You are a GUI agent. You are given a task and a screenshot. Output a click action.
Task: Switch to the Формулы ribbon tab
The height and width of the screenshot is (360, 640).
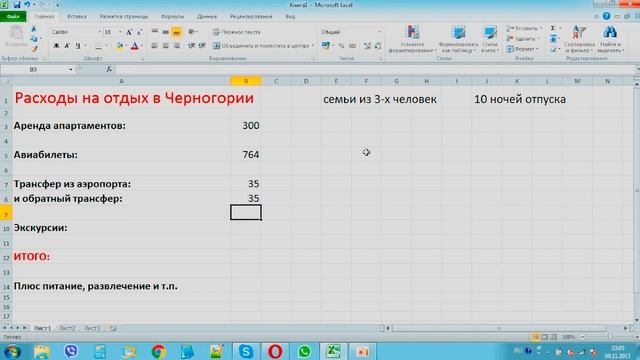172,17
